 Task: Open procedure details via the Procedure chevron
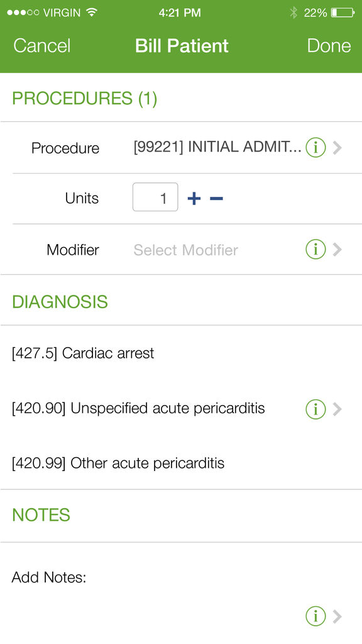pos(337,148)
